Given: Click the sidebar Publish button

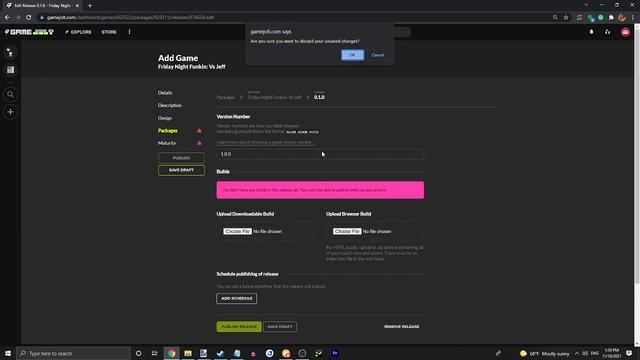Looking at the screenshot, I should [x=181, y=158].
